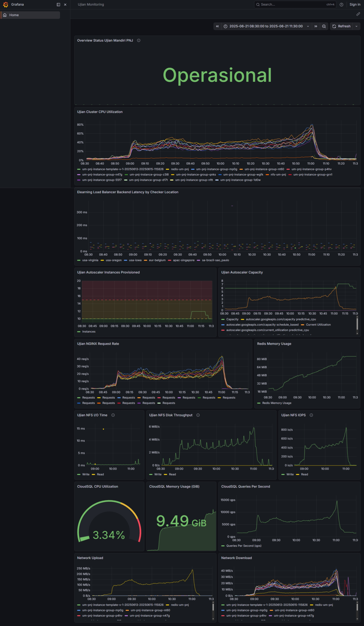Click the dock menu panel icon
364x626 pixels.
(x=58, y=5)
